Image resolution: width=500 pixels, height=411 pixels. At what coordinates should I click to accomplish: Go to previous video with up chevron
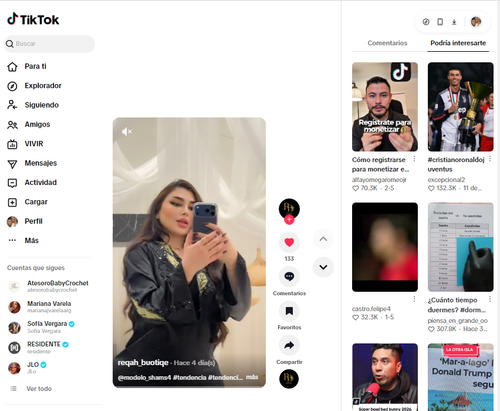323,239
